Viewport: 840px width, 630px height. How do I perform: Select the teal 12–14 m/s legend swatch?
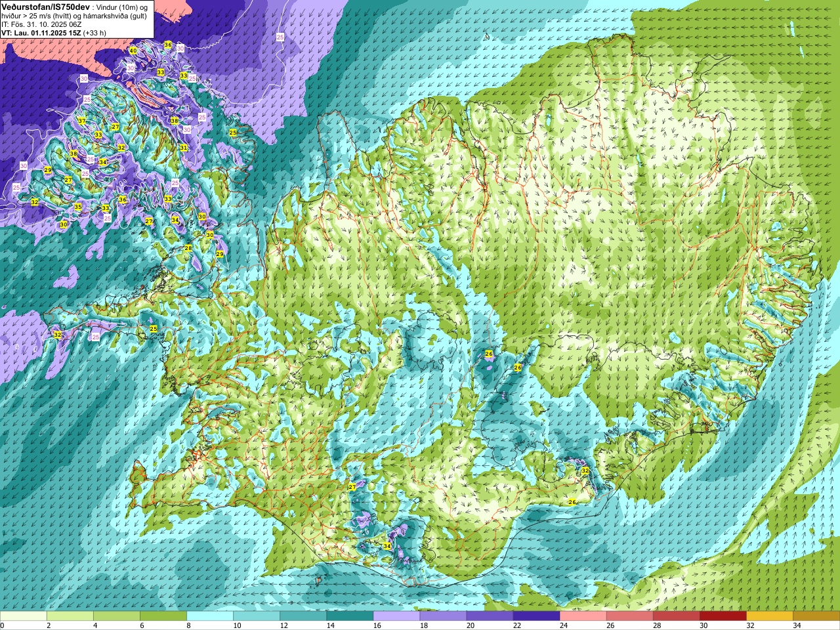[x=303, y=616]
